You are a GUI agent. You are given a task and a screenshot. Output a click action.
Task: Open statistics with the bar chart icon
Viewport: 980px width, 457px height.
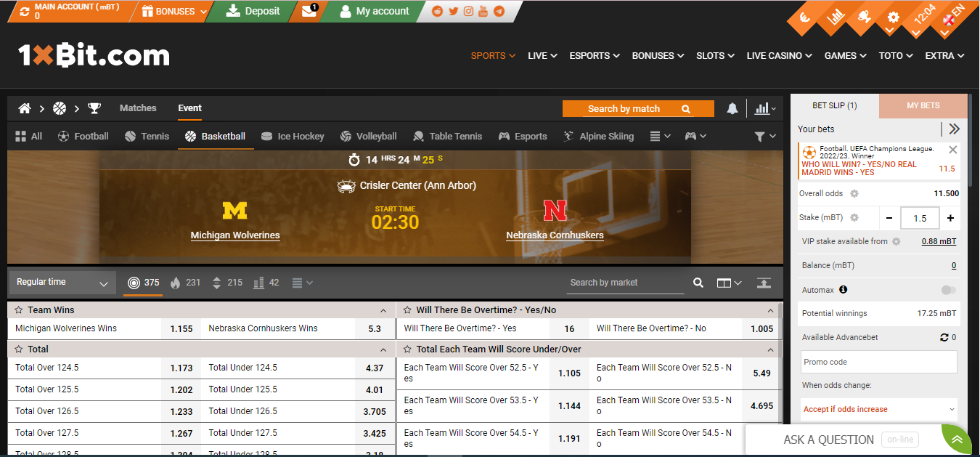tap(764, 108)
